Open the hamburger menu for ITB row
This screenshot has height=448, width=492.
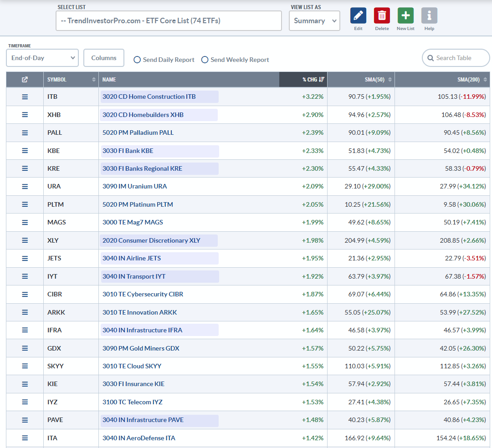point(25,97)
